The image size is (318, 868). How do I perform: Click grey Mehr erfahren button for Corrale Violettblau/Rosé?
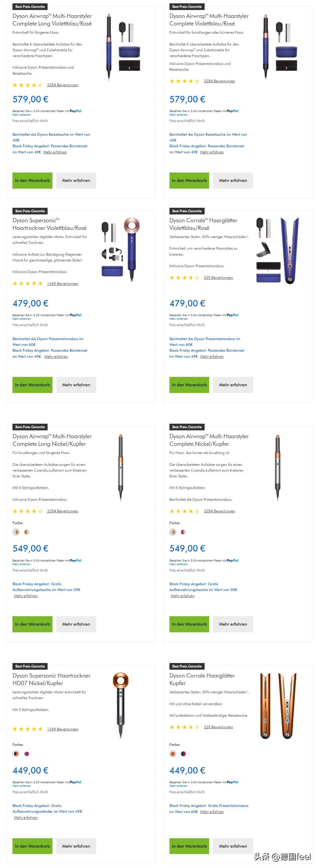click(233, 385)
